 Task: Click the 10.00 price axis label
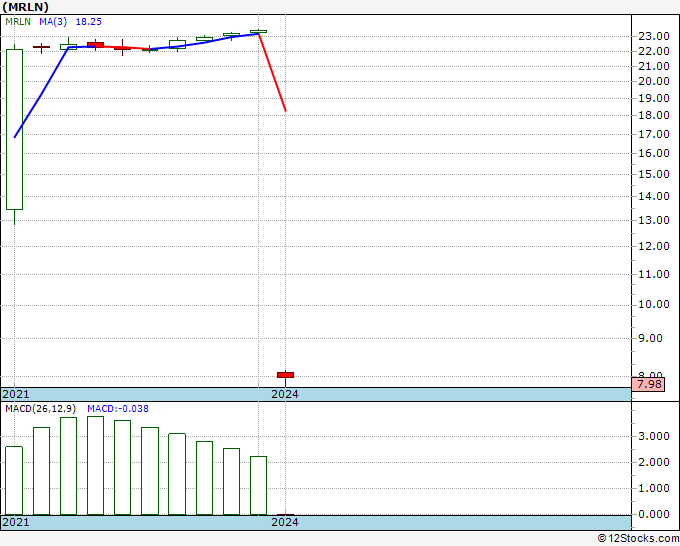(x=654, y=304)
